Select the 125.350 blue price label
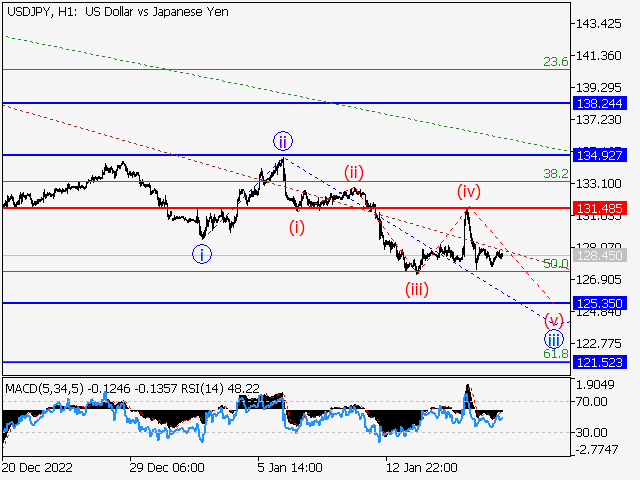 600,303
